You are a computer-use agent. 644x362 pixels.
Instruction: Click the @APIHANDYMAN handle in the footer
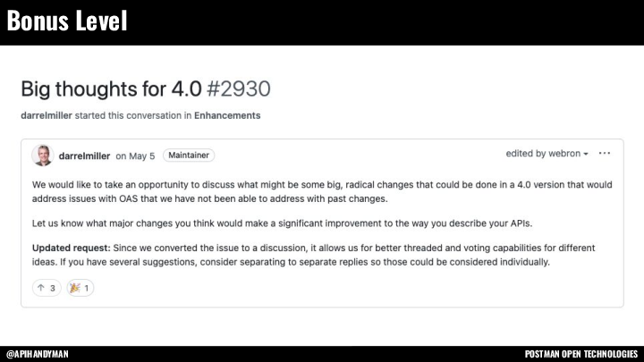(x=37, y=354)
